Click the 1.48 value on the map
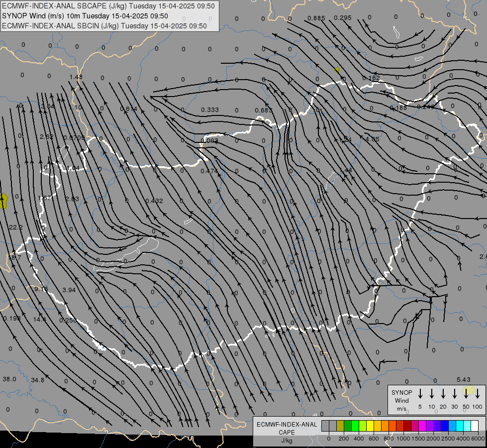The image size is (487, 448). 76,77
